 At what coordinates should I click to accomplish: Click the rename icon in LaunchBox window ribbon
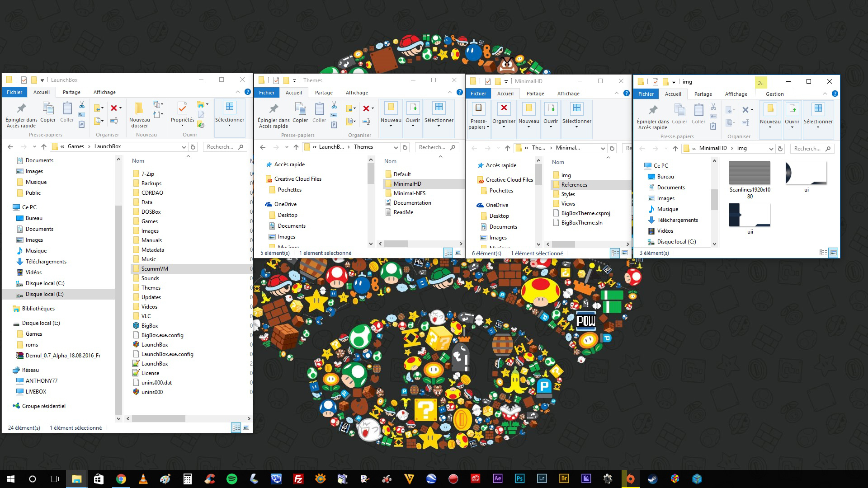pos(114,121)
